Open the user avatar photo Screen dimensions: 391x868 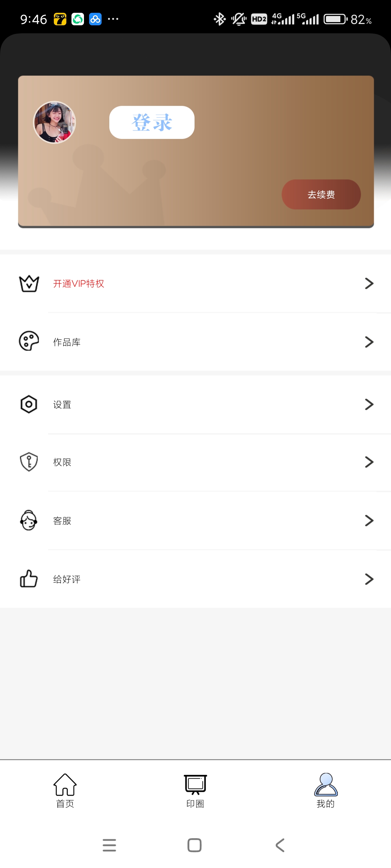(54, 122)
